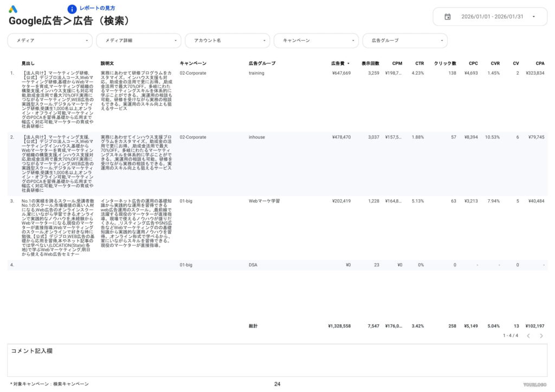This screenshot has width=555, height=392.
Task: Sort table by 表示回数 column header
Action: pos(370,63)
